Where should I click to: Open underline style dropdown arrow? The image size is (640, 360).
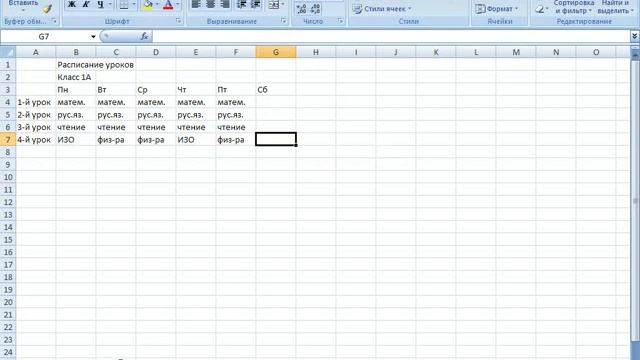110,4
